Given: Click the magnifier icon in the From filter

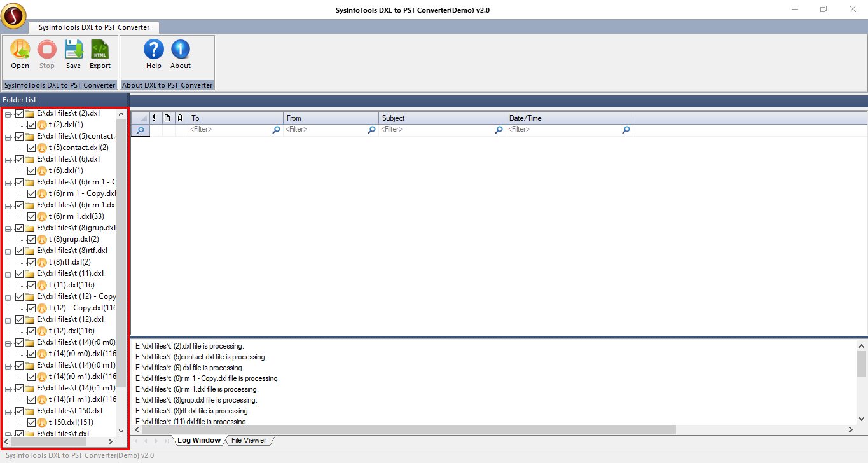Looking at the screenshot, I should pos(371,130).
